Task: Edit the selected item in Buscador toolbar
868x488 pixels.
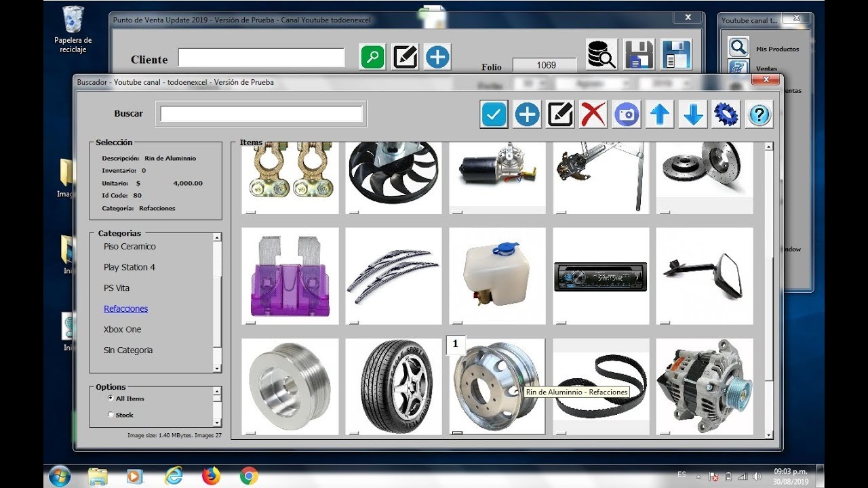Action: (560, 115)
